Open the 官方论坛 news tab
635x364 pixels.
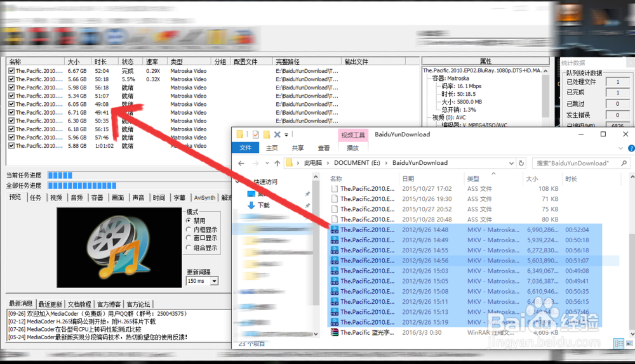click(x=138, y=304)
